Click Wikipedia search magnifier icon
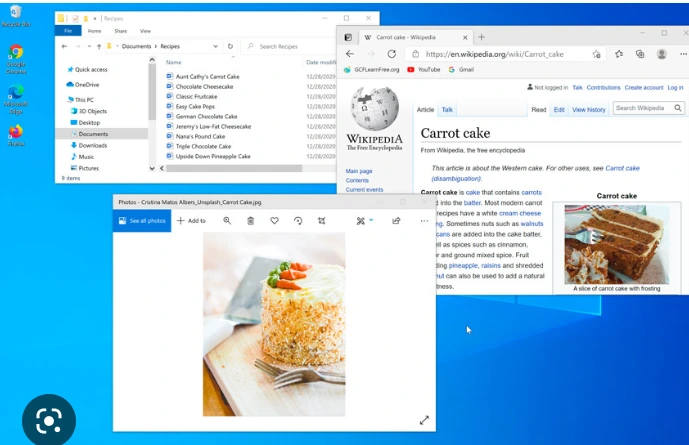This screenshot has width=689, height=445. [678, 108]
